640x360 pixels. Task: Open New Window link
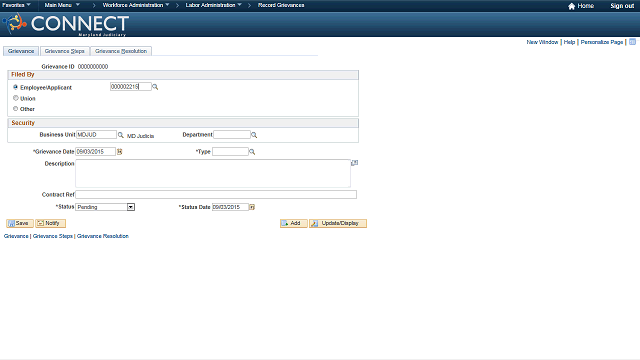(x=542, y=42)
